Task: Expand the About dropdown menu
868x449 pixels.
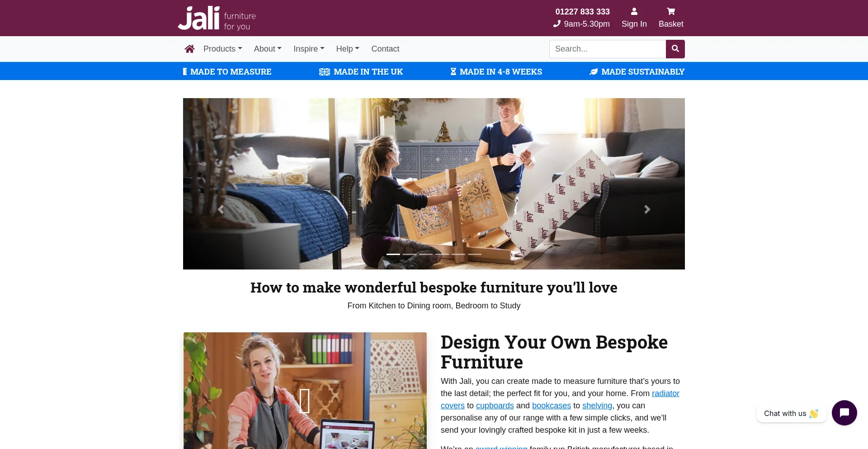Action: pos(268,49)
